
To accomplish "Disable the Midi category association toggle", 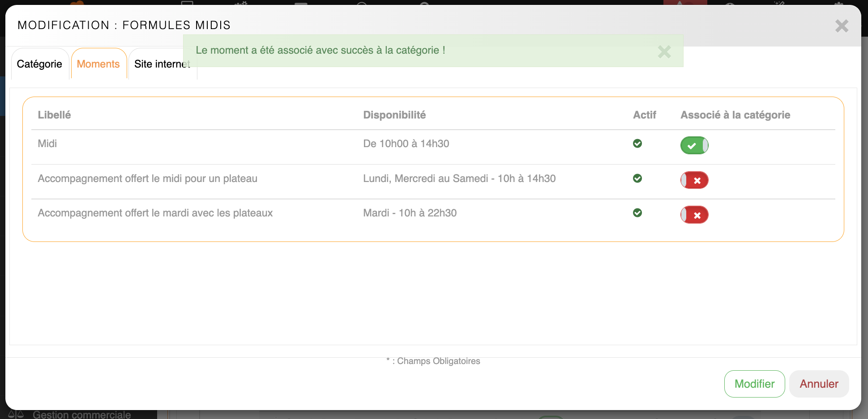I will (x=694, y=145).
